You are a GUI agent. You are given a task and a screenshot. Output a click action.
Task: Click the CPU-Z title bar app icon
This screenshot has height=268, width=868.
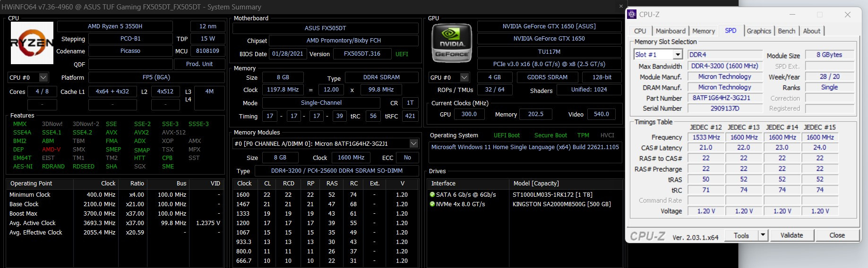coord(632,14)
